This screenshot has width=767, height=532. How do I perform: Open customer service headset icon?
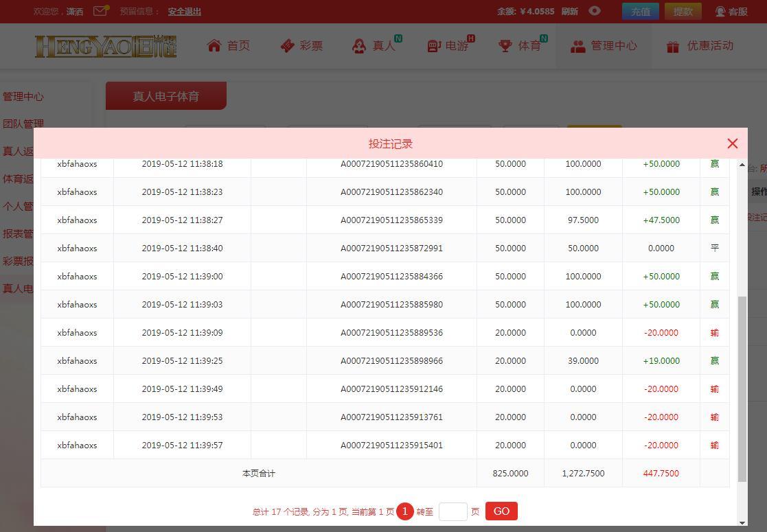(x=720, y=11)
